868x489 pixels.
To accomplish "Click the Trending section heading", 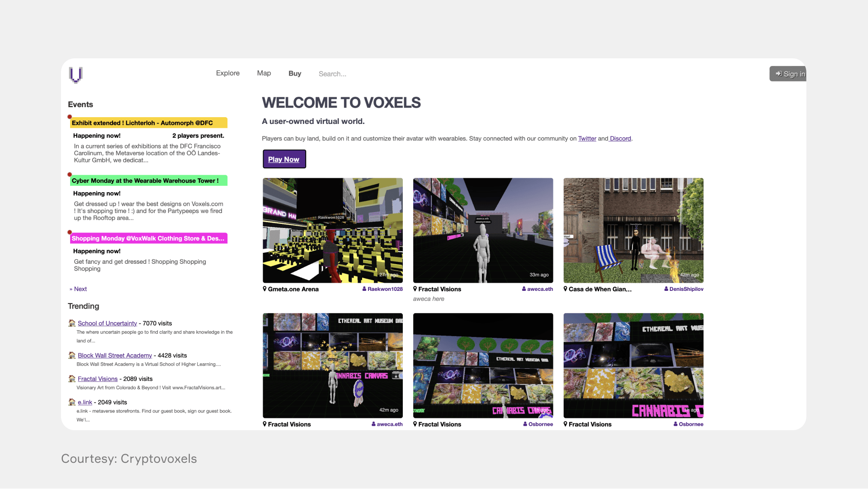I will click(84, 306).
